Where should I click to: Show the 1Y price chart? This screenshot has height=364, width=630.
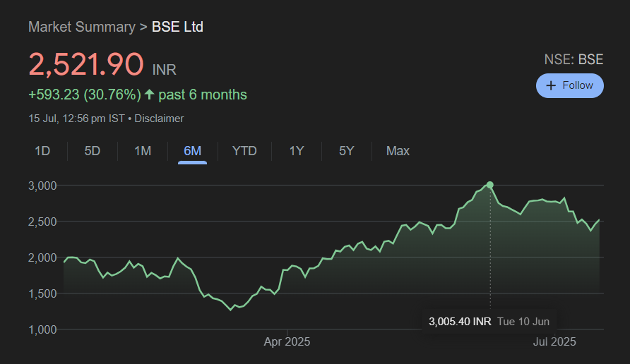[x=297, y=151]
